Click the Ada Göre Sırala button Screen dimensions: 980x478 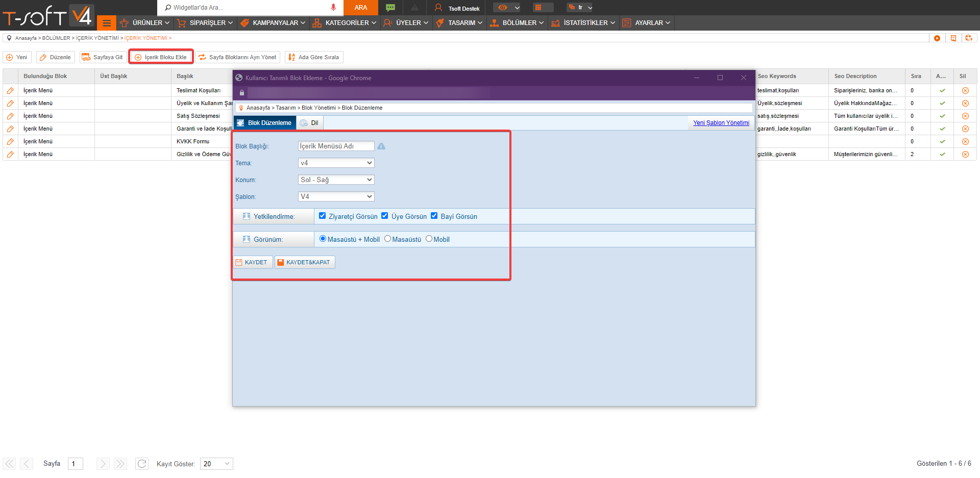pyautogui.click(x=314, y=57)
